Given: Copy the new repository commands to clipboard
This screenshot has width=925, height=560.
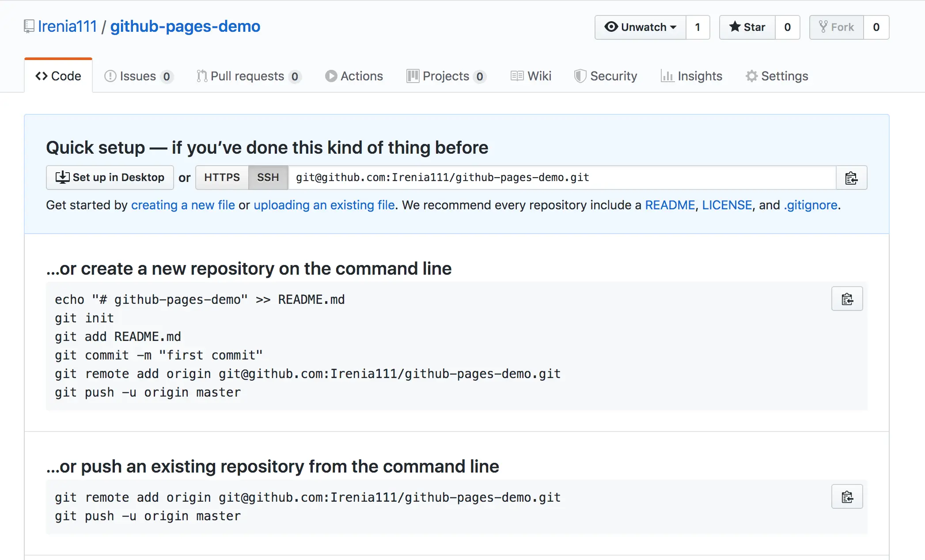Looking at the screenshot, I should pyautogui.click(x=847, y=299).
